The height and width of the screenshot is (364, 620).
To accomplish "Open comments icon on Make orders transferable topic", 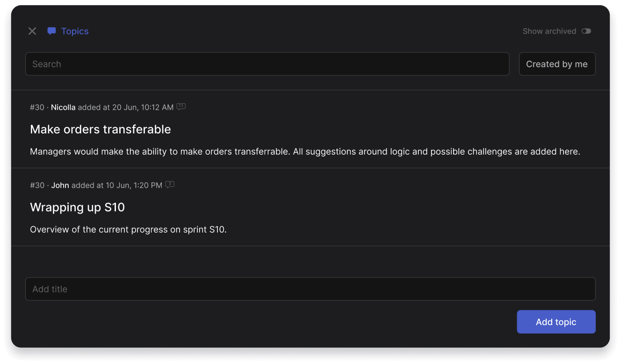I will click(x=181, y=107).
